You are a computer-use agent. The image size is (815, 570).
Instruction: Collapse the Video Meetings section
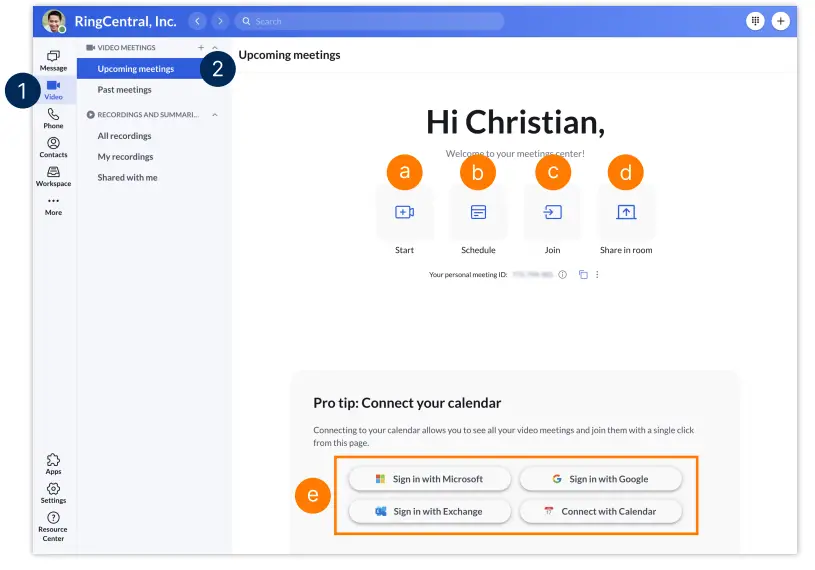(215, 47)
